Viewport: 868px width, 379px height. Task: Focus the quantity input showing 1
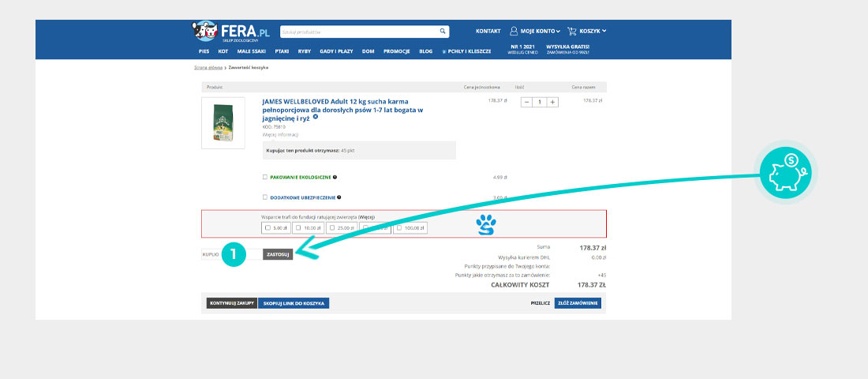tap(540, 102)
